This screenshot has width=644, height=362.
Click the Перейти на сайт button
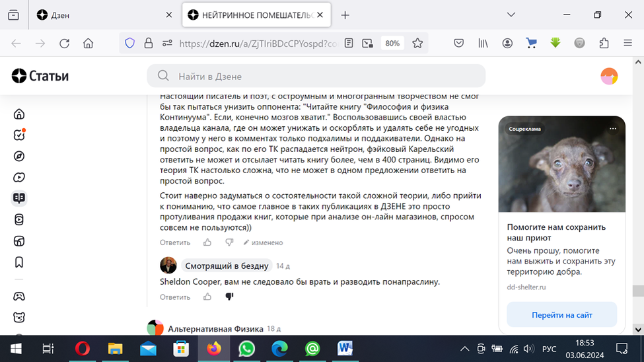point(562,314)
